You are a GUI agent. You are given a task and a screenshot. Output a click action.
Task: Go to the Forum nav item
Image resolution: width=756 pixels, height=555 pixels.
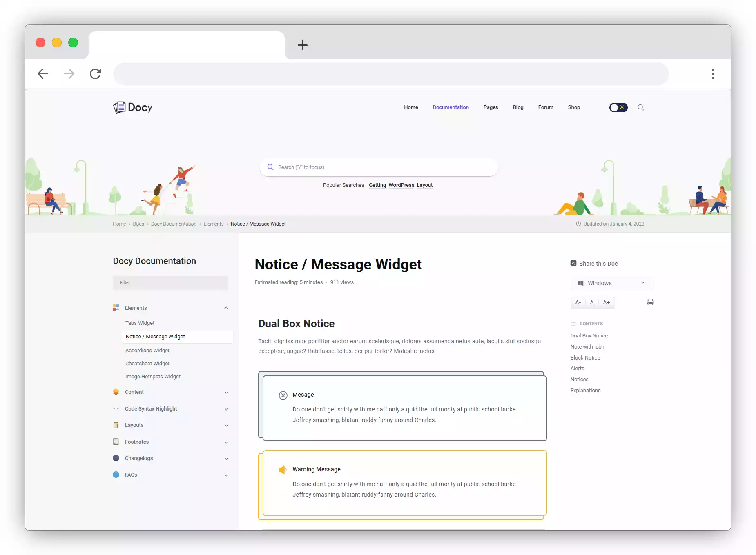[546, 107]
